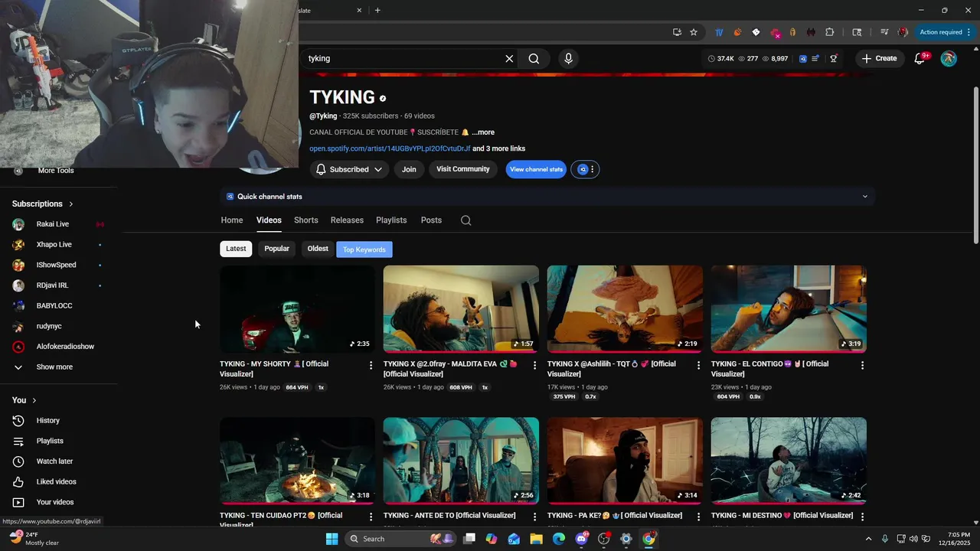
Task: Select the Latest sort chip
Action: [x=236, y=249]
